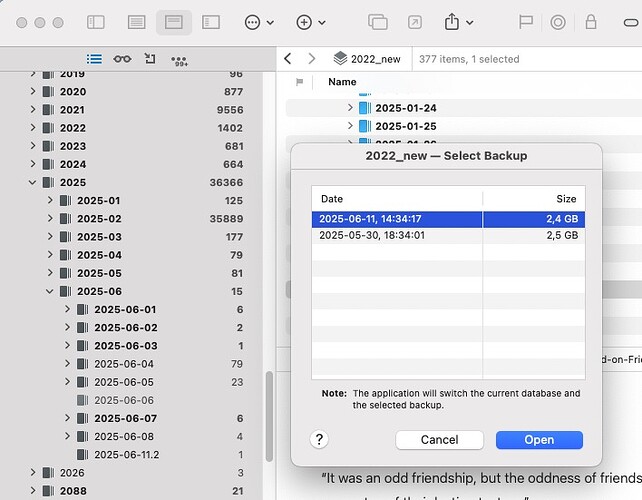The height and width of the screenshot is (500, 642).
Task: Click the flag column header icon
Action: tap(299, 82)
